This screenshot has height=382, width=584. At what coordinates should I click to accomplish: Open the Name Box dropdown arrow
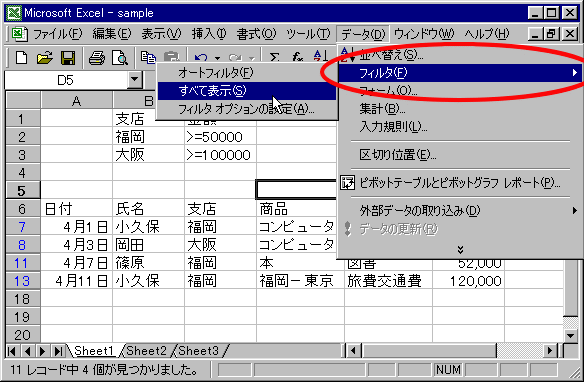click(x=134, y=80)
